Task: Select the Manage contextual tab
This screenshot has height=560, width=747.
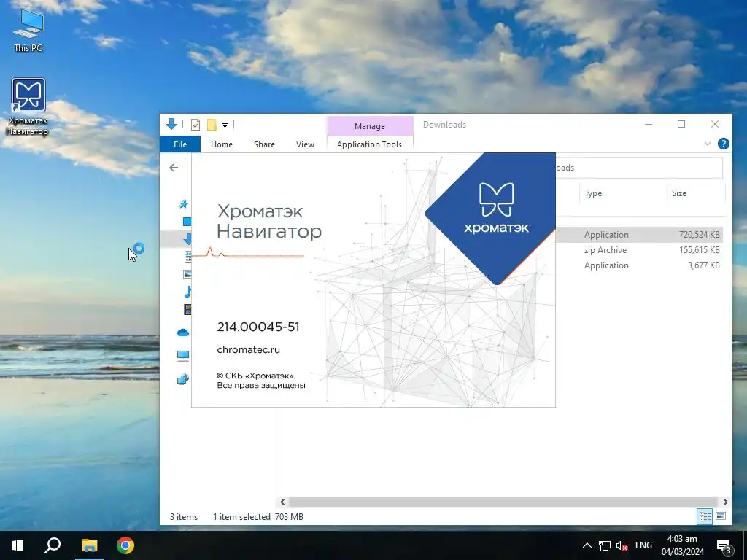Action: [370, 126]
